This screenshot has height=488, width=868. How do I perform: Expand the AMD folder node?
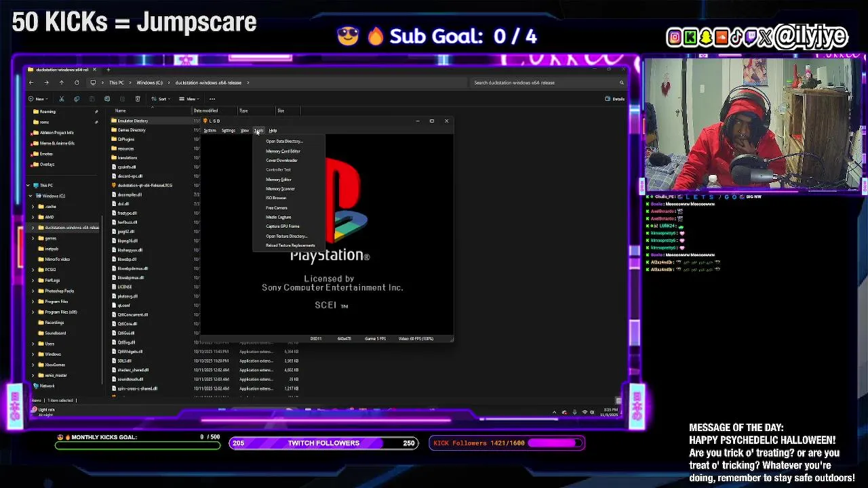pyautogui.click(x=33, y=217)
